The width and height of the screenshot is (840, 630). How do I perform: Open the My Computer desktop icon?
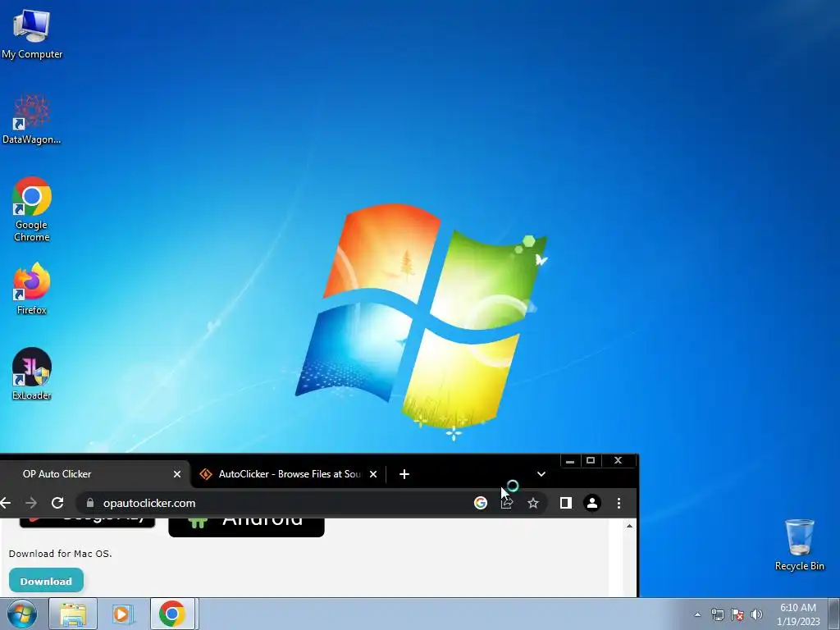[32, 34]
